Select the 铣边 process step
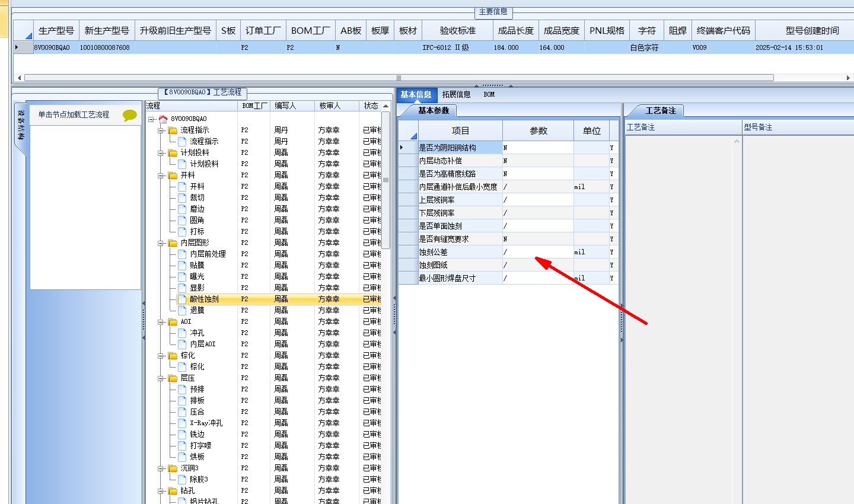The image size is (854, 504). (197, 434)
